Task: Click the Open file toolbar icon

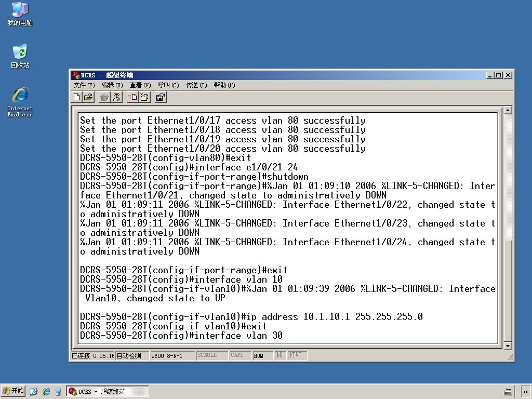Action: tap(88, 98)
